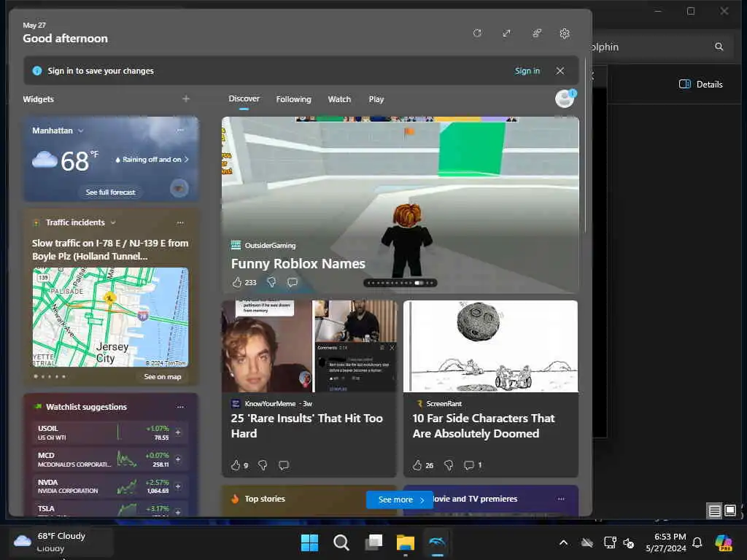
Task: Click the Dolphin emulator taskbar icon
Action: [438, 542]
